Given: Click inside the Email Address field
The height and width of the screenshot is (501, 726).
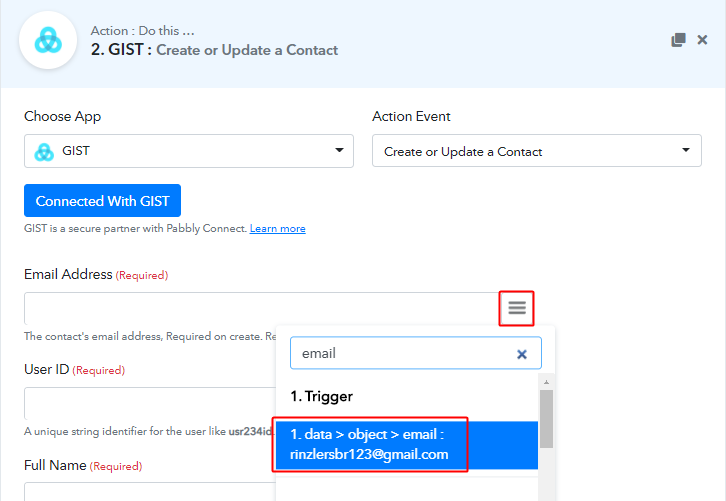Looking at the screenshot, I should [262, 308].
